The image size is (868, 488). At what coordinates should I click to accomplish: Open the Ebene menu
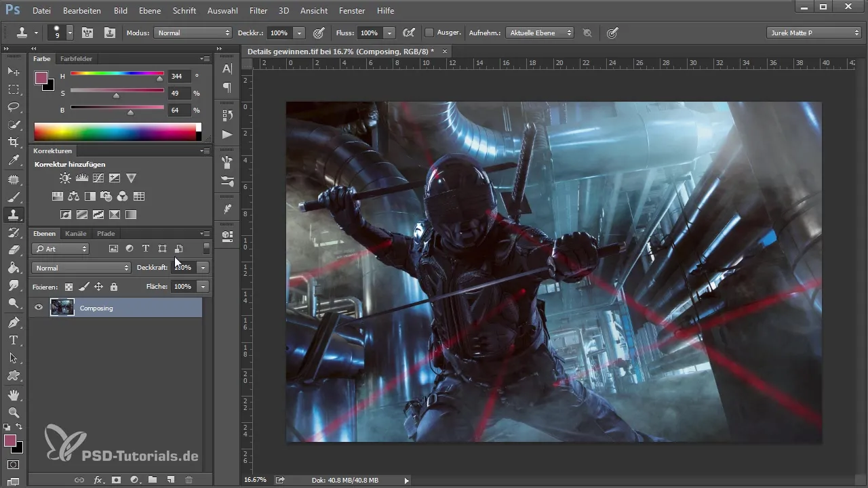click(150, 11)
